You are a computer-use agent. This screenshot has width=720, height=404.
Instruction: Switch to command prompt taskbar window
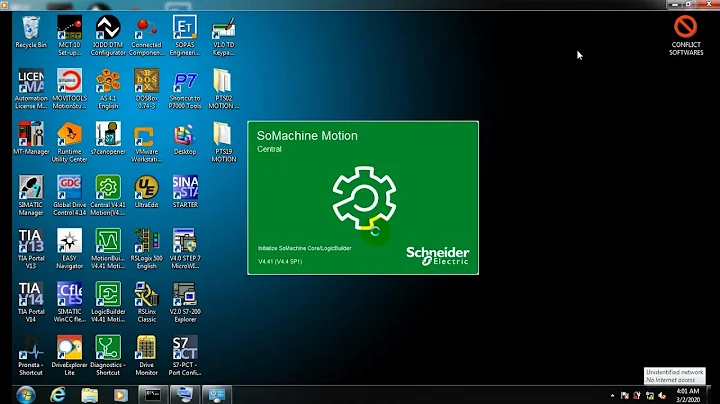pyautogui.click(x=153, y=395)
